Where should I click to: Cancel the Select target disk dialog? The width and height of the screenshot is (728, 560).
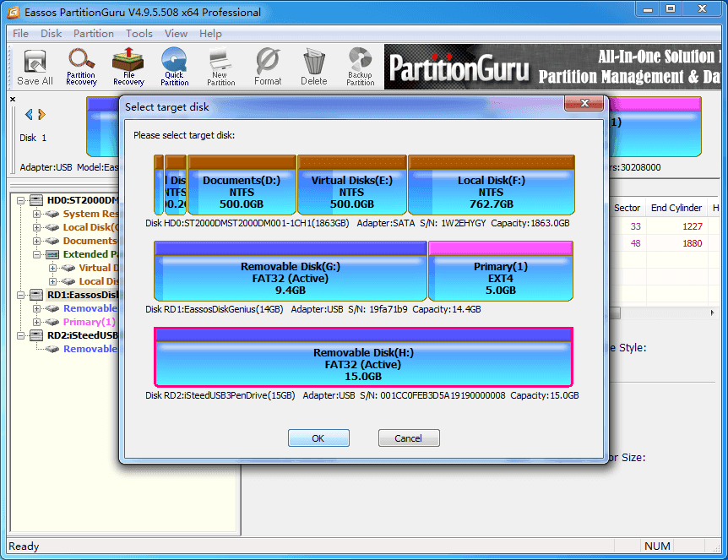point(409,438)
